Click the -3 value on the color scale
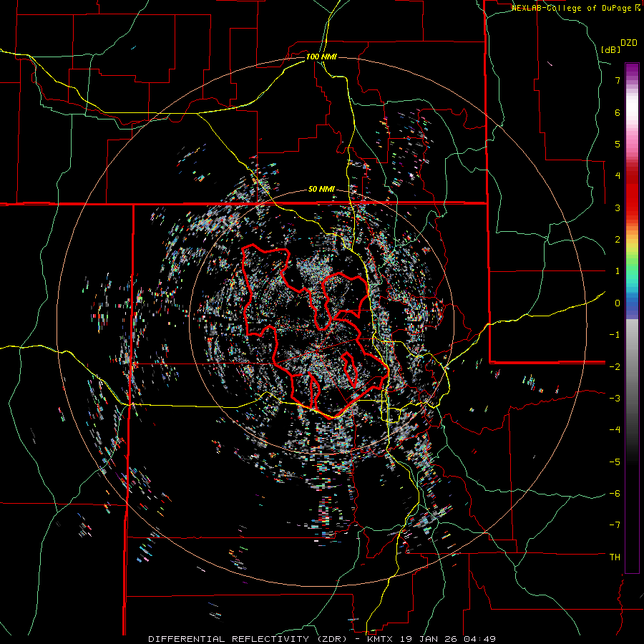 615,399
